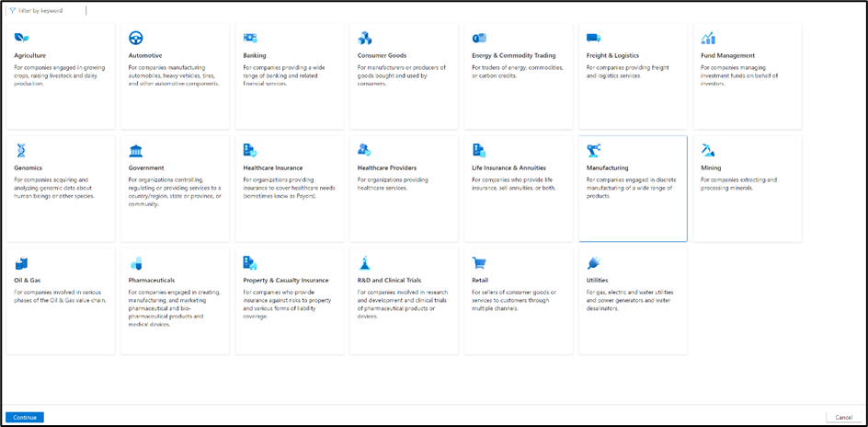Click the Agriculture description about growing crops
The image size is (868, 427).
tap(59, 75)
